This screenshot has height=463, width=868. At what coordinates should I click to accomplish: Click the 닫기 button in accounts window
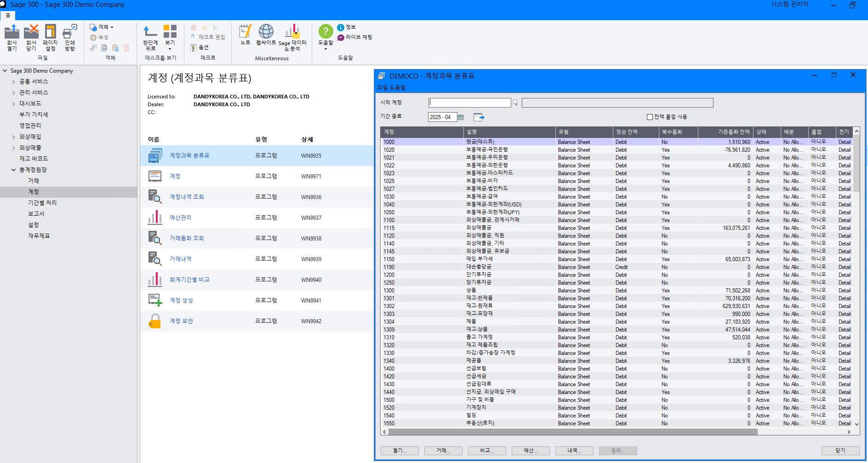pyautogui.click(x=840, y=451)
